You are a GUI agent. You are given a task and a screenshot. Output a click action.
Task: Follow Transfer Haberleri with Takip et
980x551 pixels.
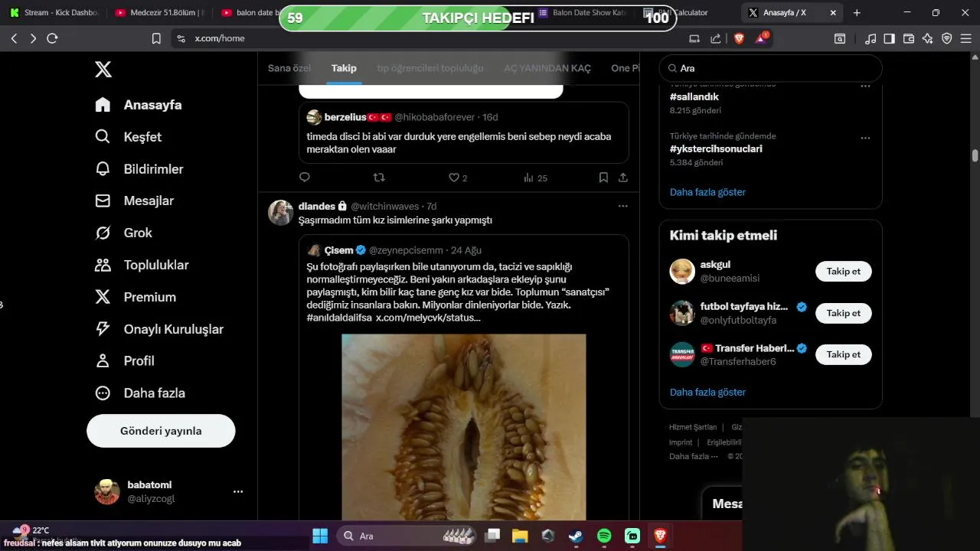click(844, 354)
